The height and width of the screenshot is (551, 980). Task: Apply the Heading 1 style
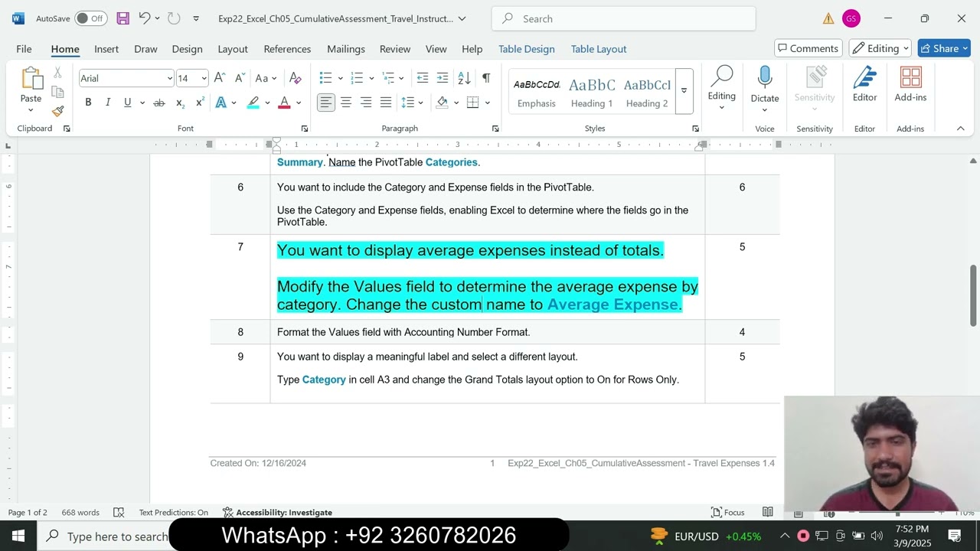pyautogui.click(x=592, y=90)
